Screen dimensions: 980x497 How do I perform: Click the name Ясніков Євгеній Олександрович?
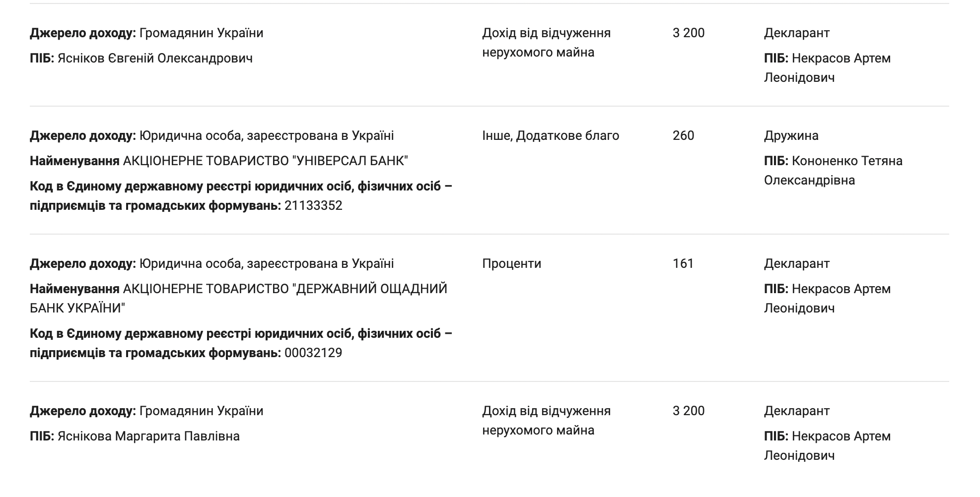tap(155, 59)
